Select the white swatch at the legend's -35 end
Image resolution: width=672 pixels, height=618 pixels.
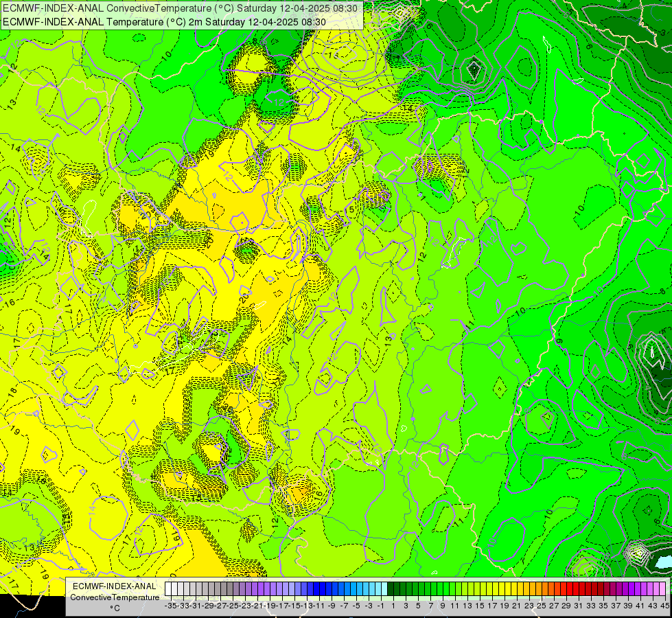pos(168,588)
